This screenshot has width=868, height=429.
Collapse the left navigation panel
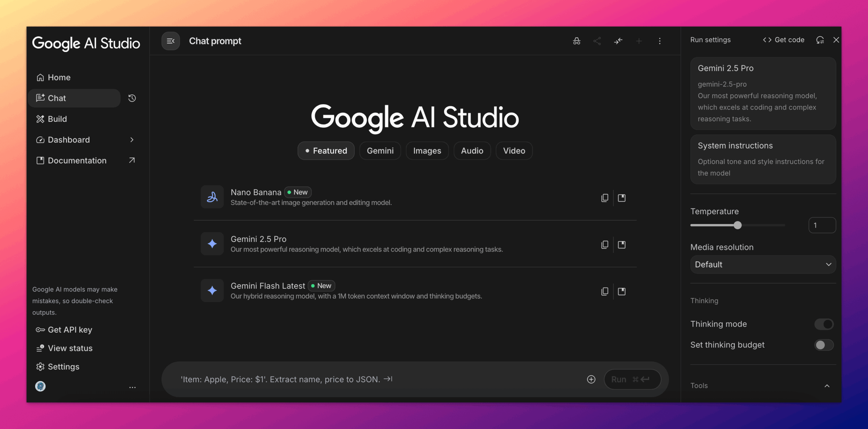(x=171, y=41)
